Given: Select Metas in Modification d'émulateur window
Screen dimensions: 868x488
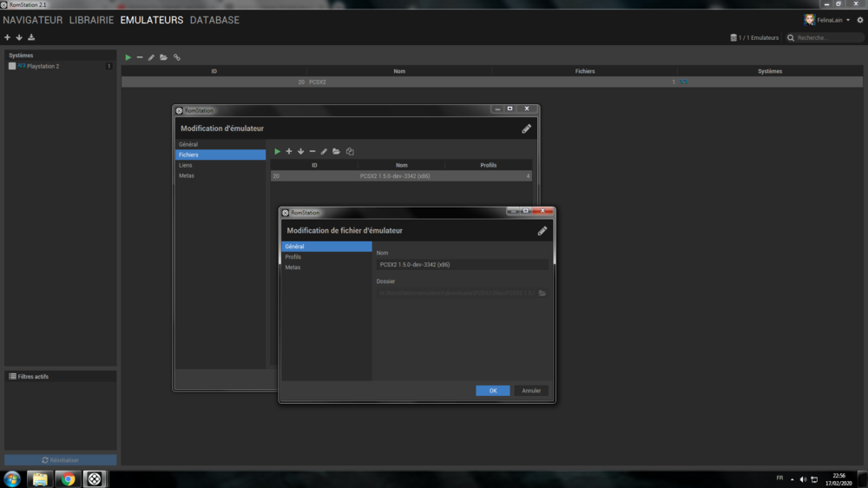Looking at the screenshot, I should [x=220, y=175].
